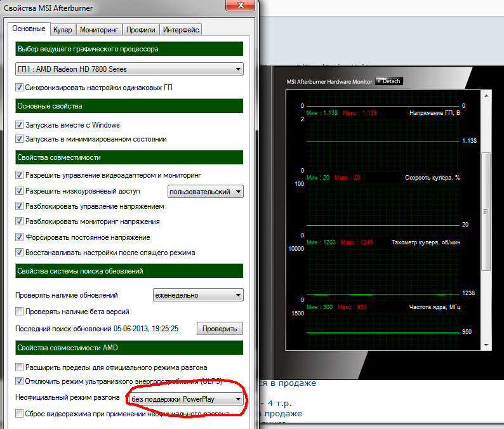Image resolution: width=504 pixels, height=429 pixels.
Task: Click the Напряжение ГП, В graph label
Action: 435,113
